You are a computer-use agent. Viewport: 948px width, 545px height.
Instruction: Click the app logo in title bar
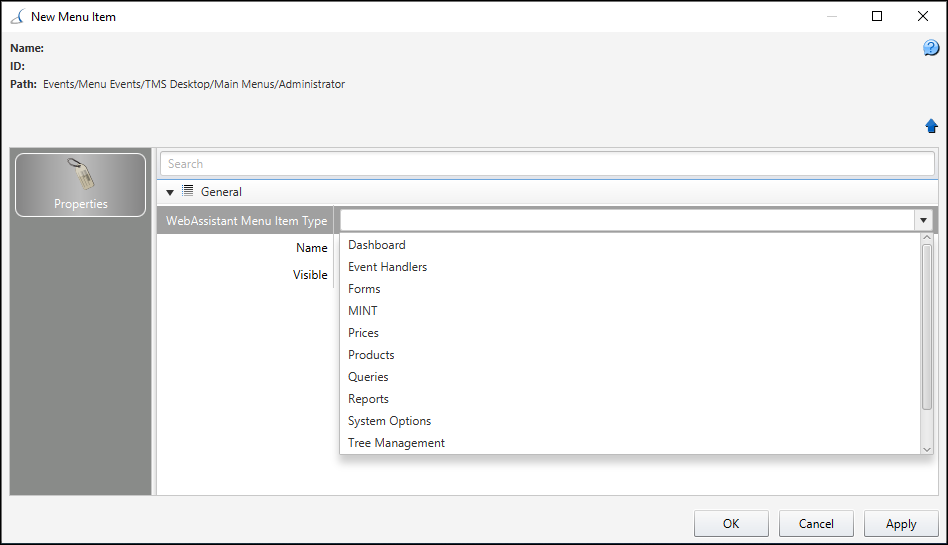coord(18,16)
